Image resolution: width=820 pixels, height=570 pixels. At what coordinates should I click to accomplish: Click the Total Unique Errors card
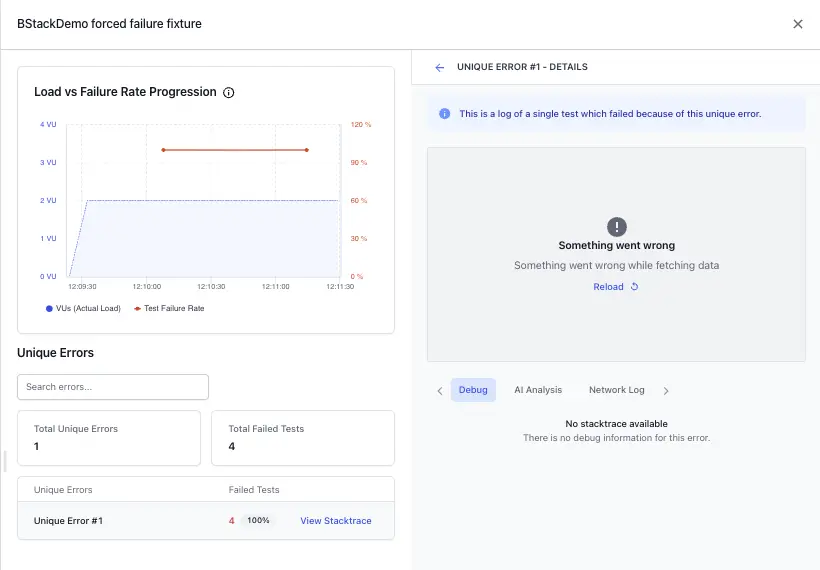coord(109,438)
